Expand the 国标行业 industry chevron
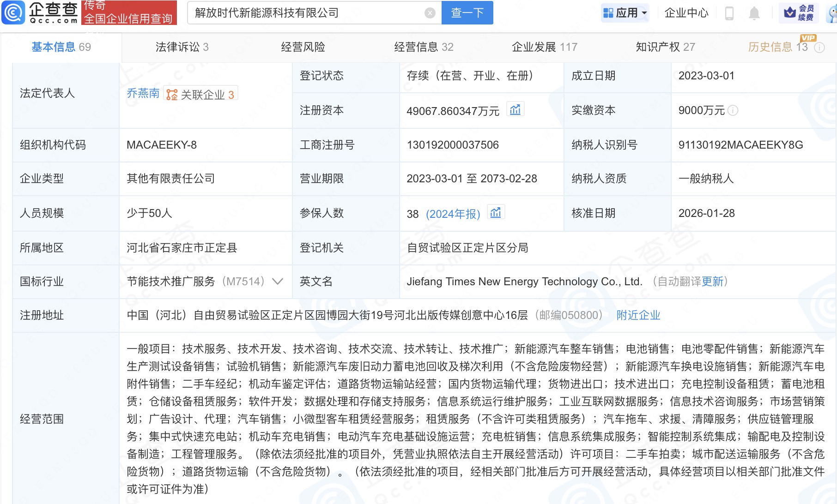837x504 pixels. coord(278,282)
